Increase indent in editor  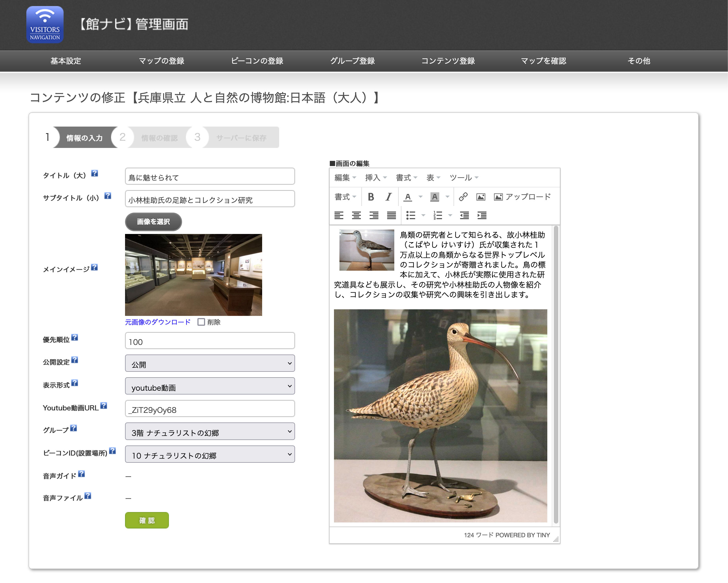(x=482, y=215)
